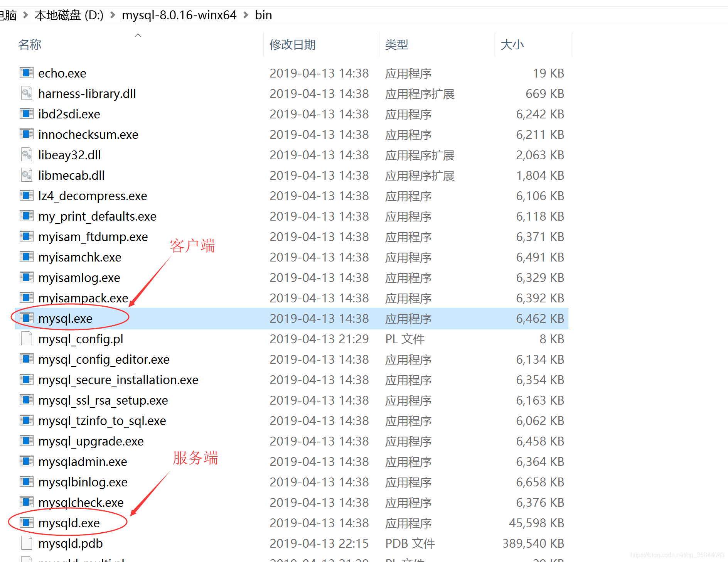Navigate to 本地磁盘 (D:) in breadcrumb
Image resolution: width=728 pixels, height=562 pixels.
tap(69, 15)
